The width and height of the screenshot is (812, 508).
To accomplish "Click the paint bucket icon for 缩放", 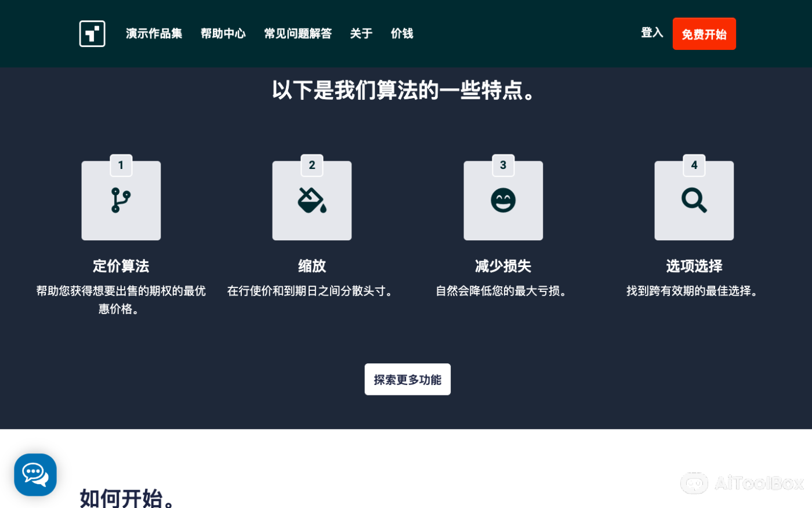I will click(311, 200).
